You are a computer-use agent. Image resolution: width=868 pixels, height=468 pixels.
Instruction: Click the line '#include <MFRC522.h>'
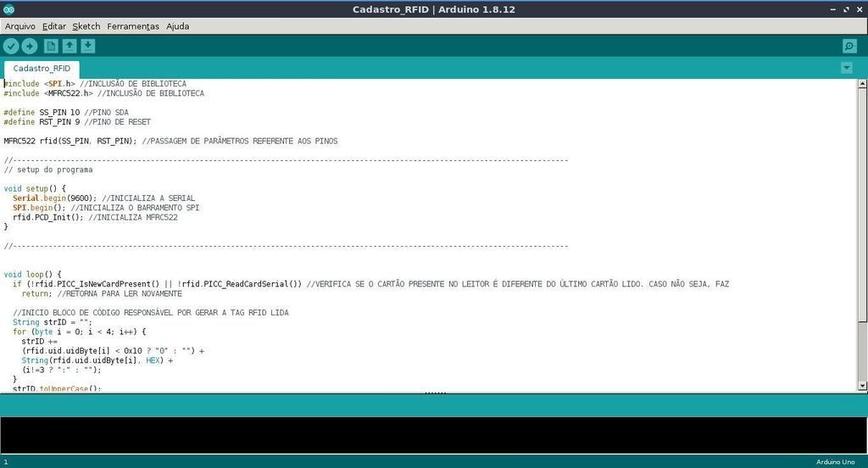(104, 93)
